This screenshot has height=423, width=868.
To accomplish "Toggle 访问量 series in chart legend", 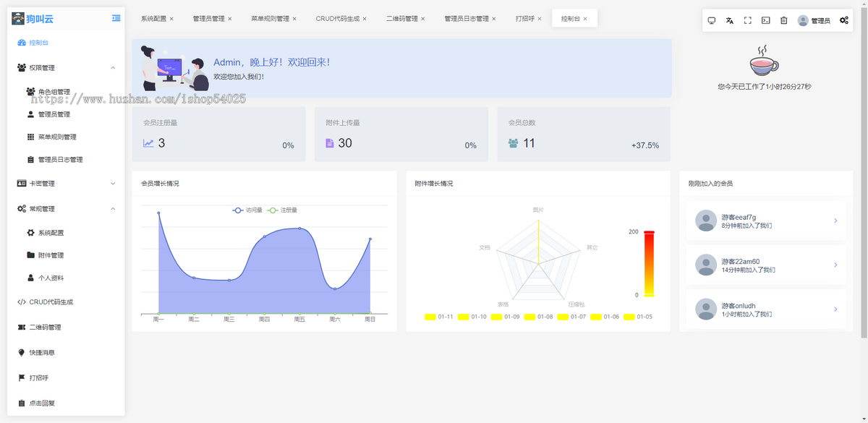I will click(247, 210).
